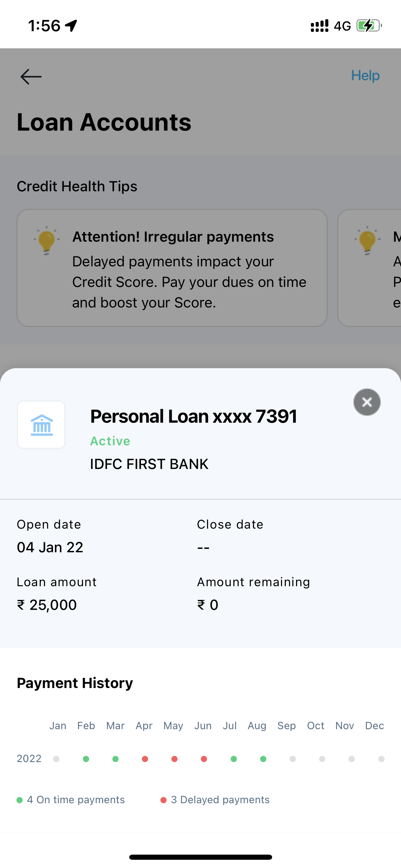Tap the green On time payments legend dot
The height and width of the screenshot is (868, 401).
pos(20,800)
